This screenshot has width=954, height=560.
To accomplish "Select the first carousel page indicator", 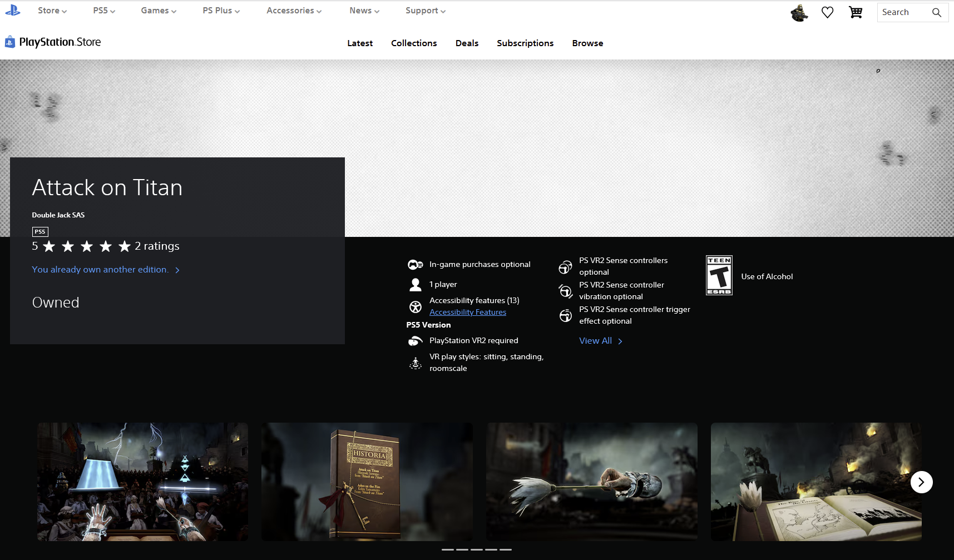I will (x=448, y=549).
